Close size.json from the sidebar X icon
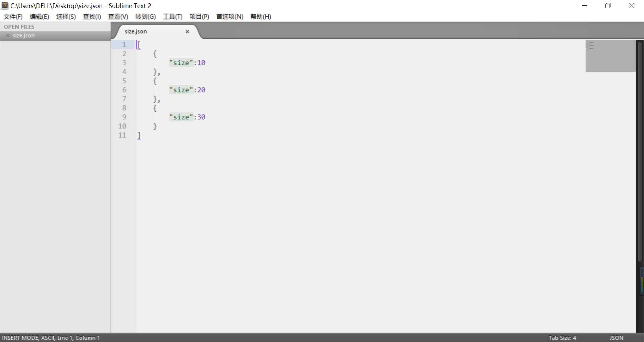This screenshot has width=644, height=342. click(x=8, y=36)
